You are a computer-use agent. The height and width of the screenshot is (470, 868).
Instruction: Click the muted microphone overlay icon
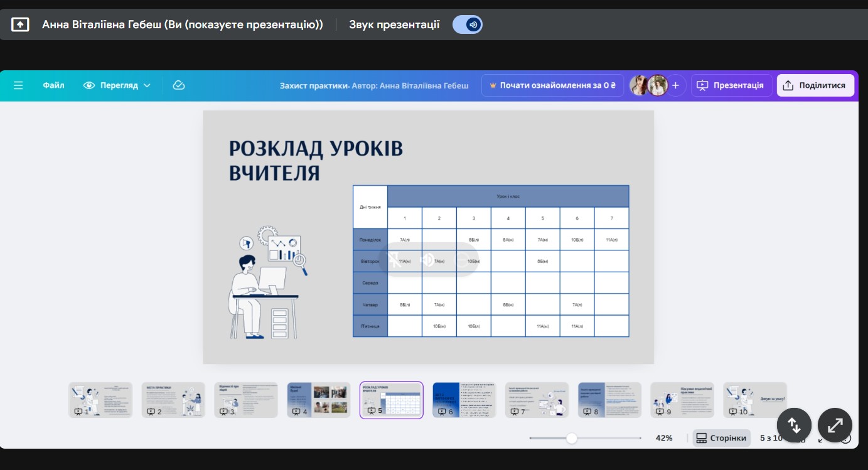pyautogui.click(x=395, y=260)
